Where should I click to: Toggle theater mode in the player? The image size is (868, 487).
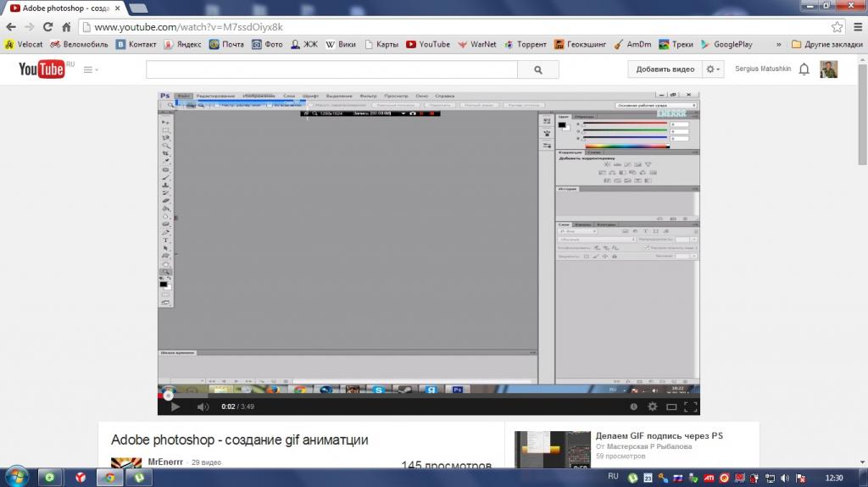(671, 407)
